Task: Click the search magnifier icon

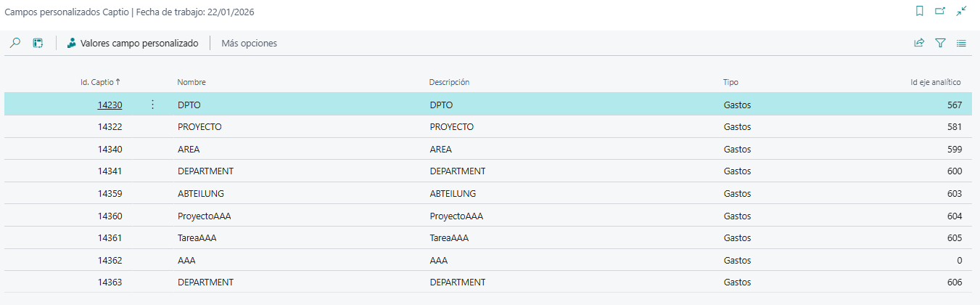Action: pyautogui.click(x=15, y=44)
